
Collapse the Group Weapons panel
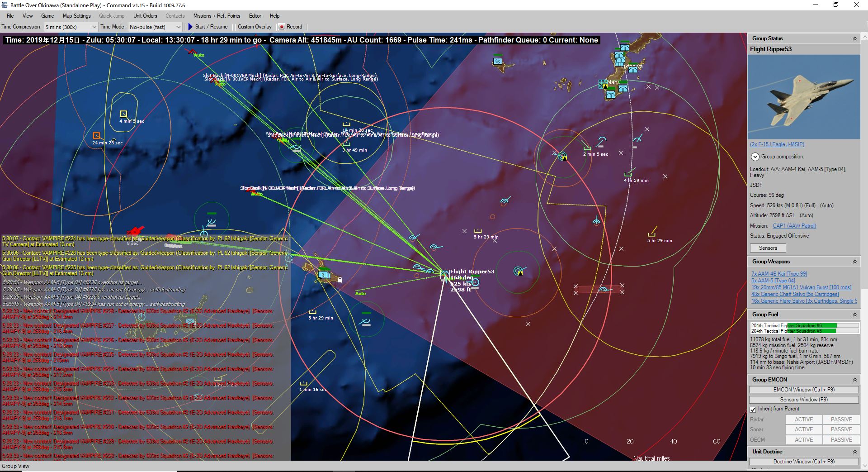[854, 262]
